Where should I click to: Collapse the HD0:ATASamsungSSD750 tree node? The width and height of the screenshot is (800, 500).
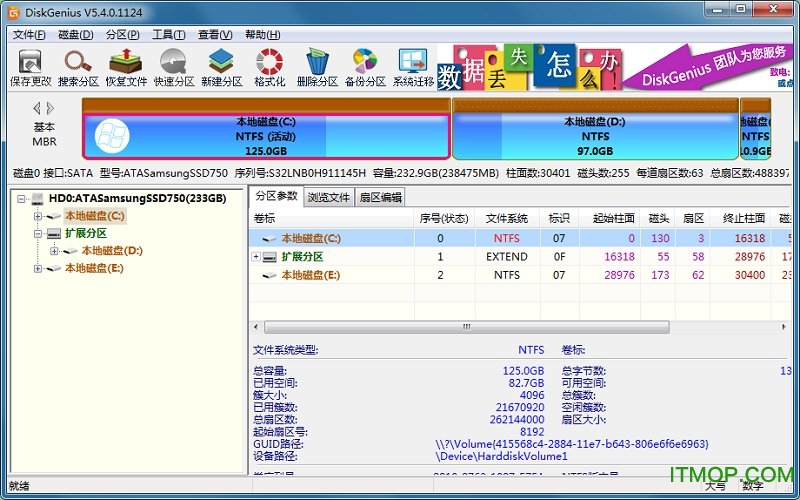[21, 198]
